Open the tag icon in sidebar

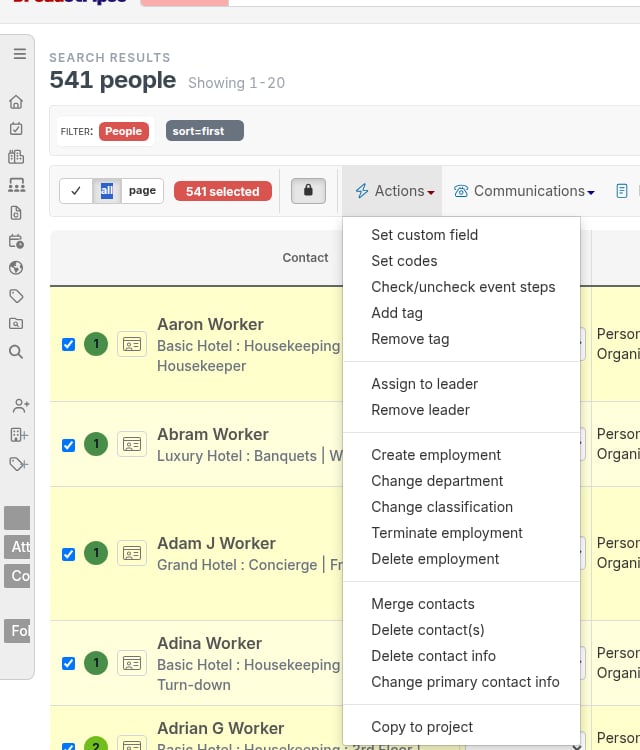pyautogui.click(x=16, y=296)
